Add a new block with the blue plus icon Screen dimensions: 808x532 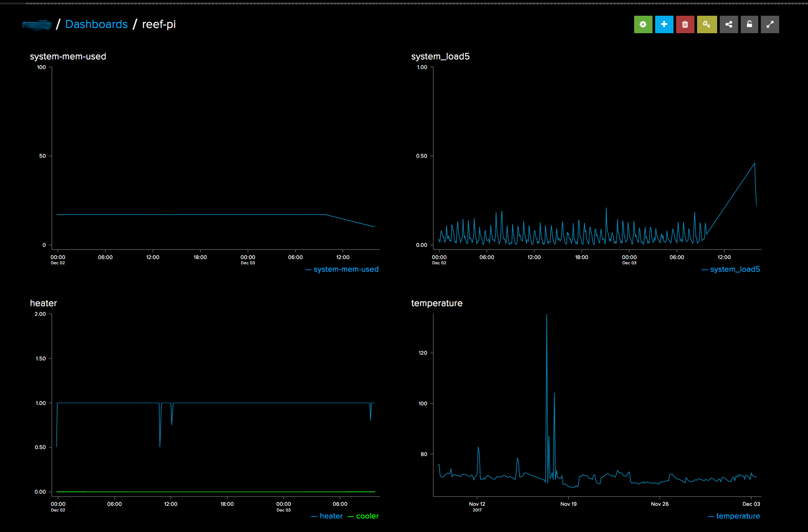click(664, 24)
